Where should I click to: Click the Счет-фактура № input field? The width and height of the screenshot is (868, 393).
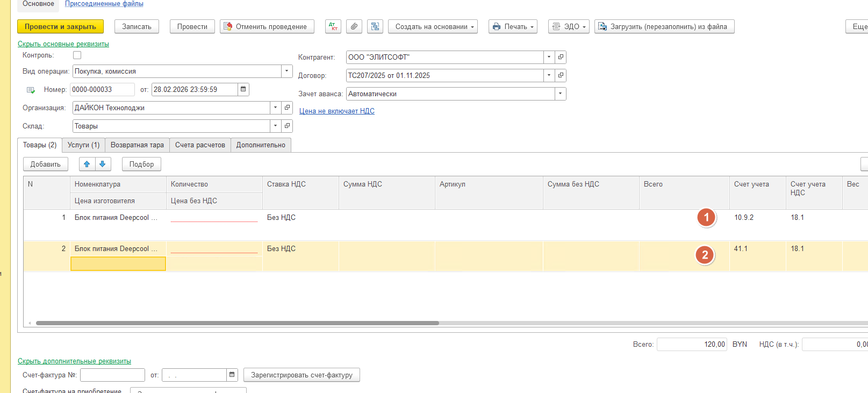pyautogui.click(x=112, y=375)
